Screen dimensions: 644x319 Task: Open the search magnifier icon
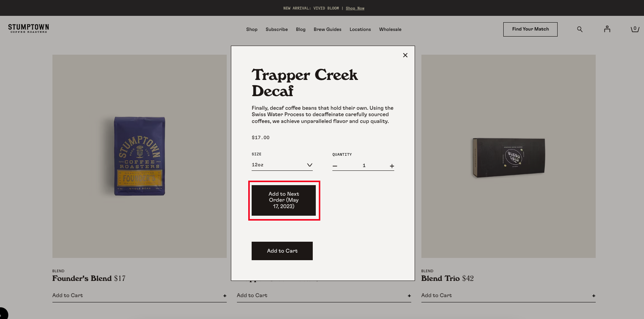click(x=580, y=29)
